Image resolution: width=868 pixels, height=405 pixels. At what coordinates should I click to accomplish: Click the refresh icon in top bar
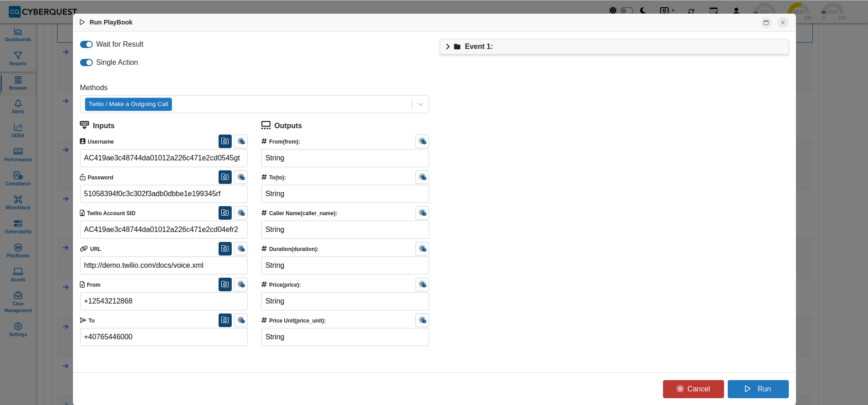click(x=691, y=11)
